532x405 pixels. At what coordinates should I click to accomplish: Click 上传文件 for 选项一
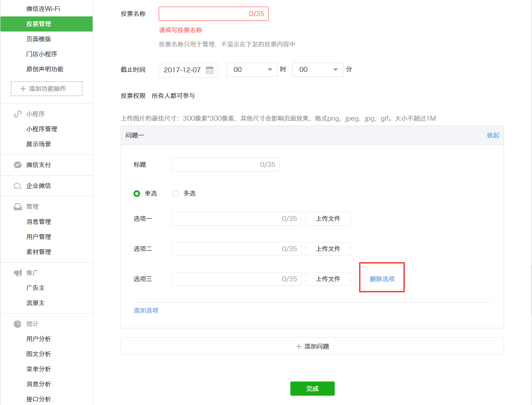click(328, 219)
